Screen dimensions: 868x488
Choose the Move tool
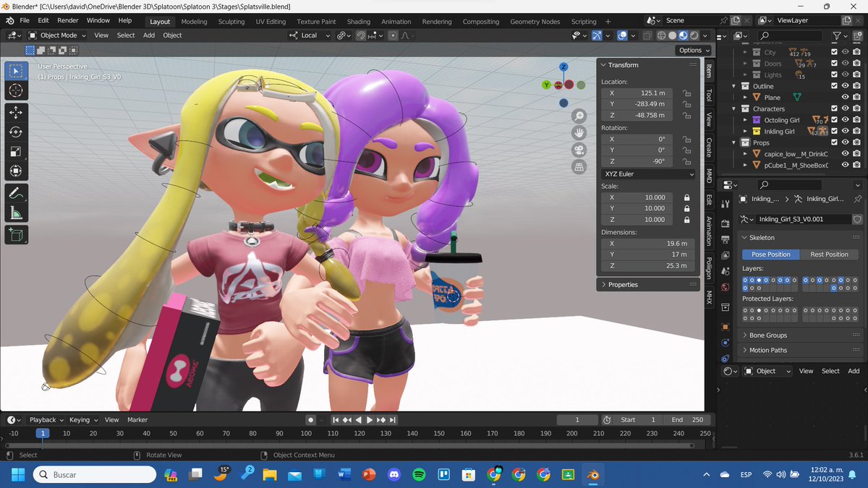(x=17, y=112)
